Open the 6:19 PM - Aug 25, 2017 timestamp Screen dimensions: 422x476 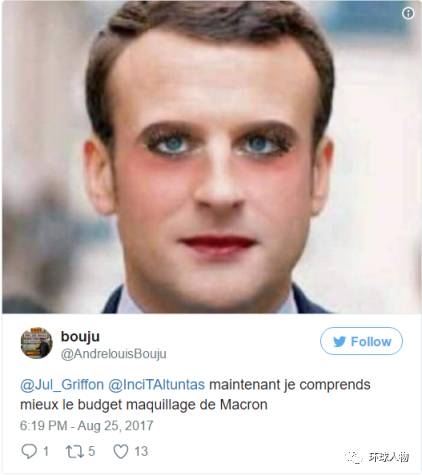coord(87,426)
